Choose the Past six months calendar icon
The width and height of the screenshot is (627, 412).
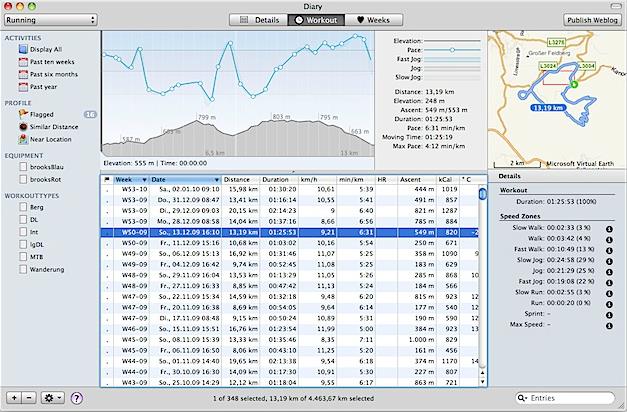(23, 74)
